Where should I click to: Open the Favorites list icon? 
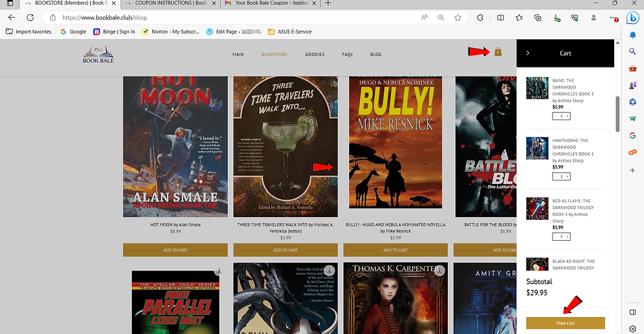[x=519, y=18]
